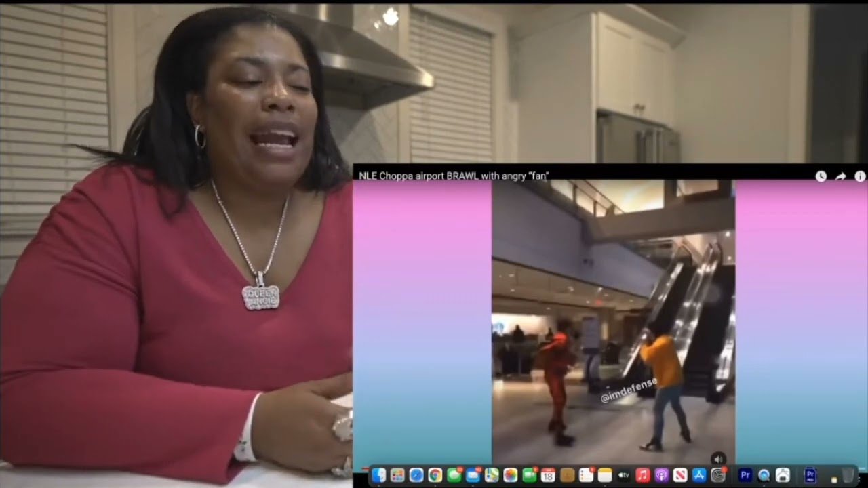Open the Photos app from dock

click(511, 475)
